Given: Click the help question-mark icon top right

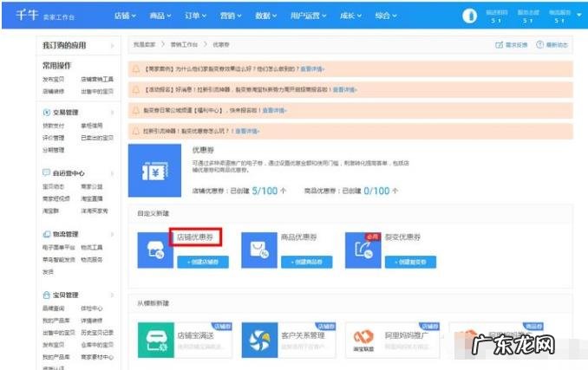Looking at the screenshot, I should (539, 44).
